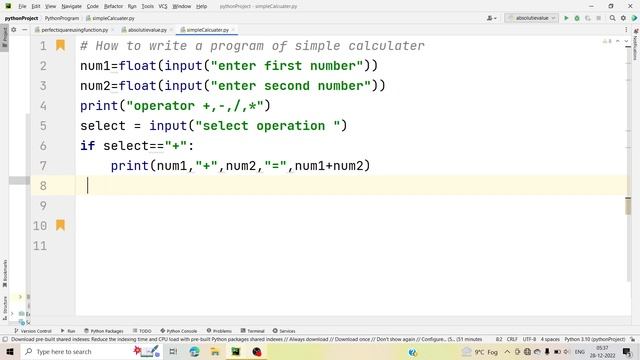Click the CRLF line separator selector
The image size is (640, 360).
pos(512,339)
